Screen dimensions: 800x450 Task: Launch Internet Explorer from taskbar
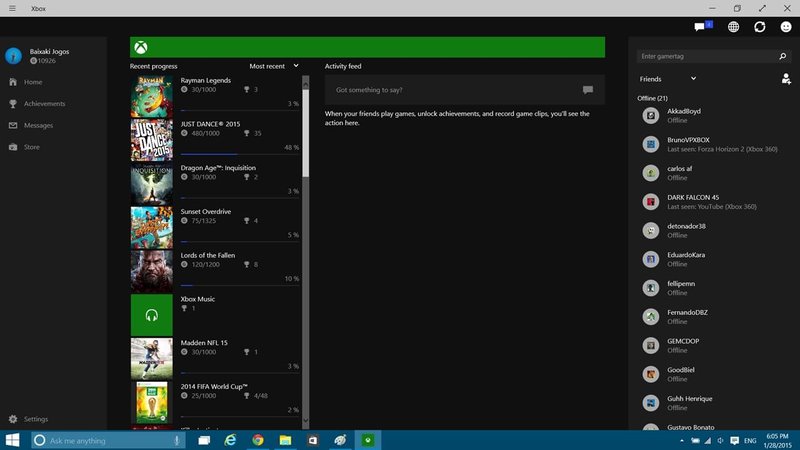[x=231, y=440]
